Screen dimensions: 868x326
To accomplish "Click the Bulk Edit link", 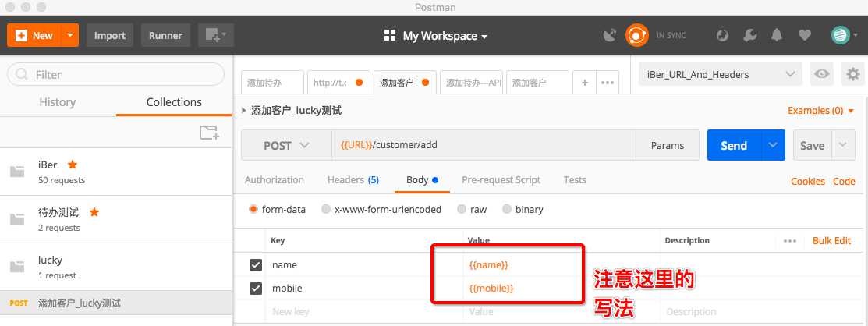I will 831,241.
